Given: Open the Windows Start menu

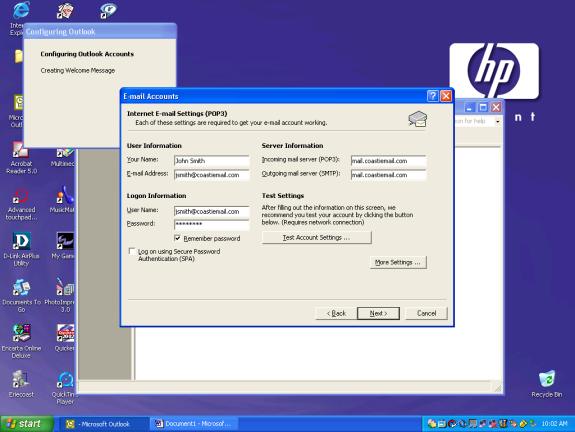Looking at the screenshot, I should pyautogui.click(x=26, y=424).
